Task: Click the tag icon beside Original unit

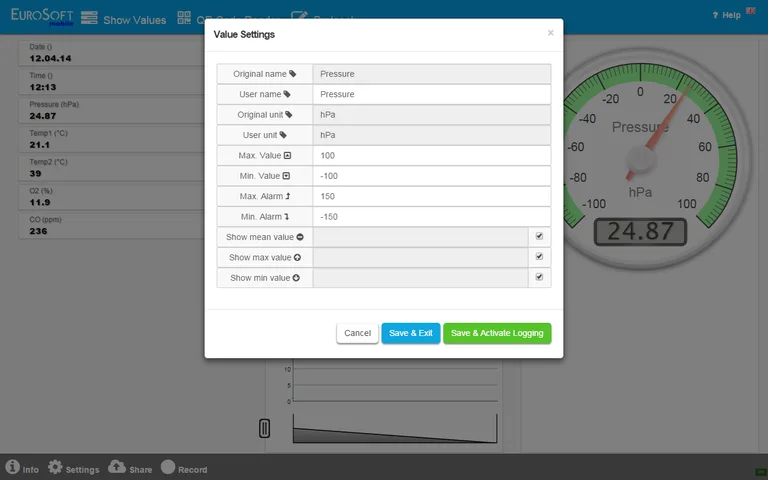Action: point(288,115)
